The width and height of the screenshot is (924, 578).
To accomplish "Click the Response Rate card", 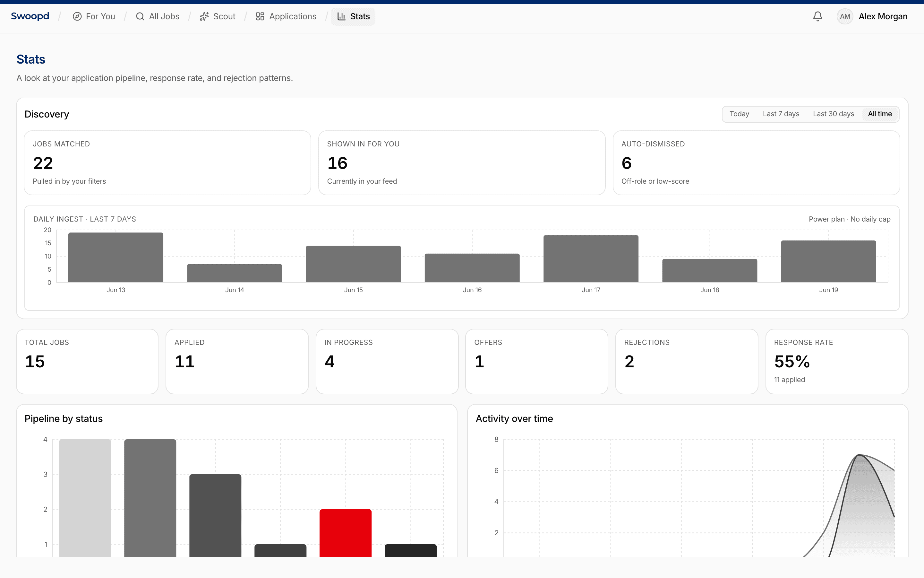I will (x=836, y=361).
